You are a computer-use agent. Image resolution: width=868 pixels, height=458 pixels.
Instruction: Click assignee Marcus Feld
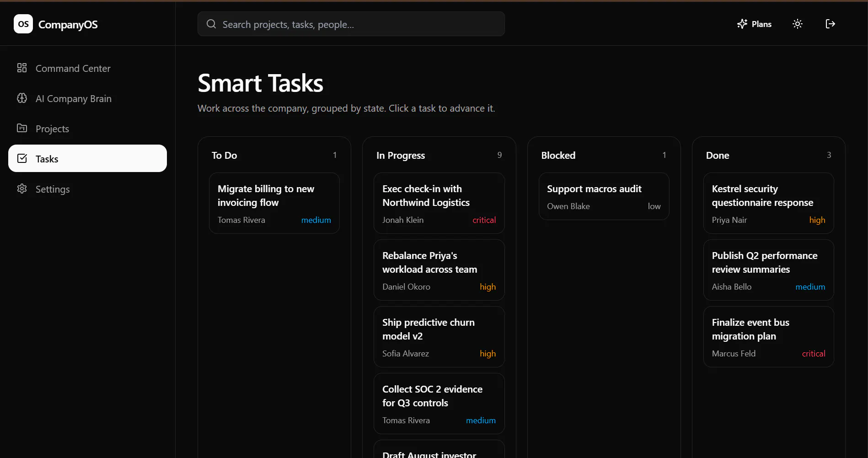(x=734, y=354)
